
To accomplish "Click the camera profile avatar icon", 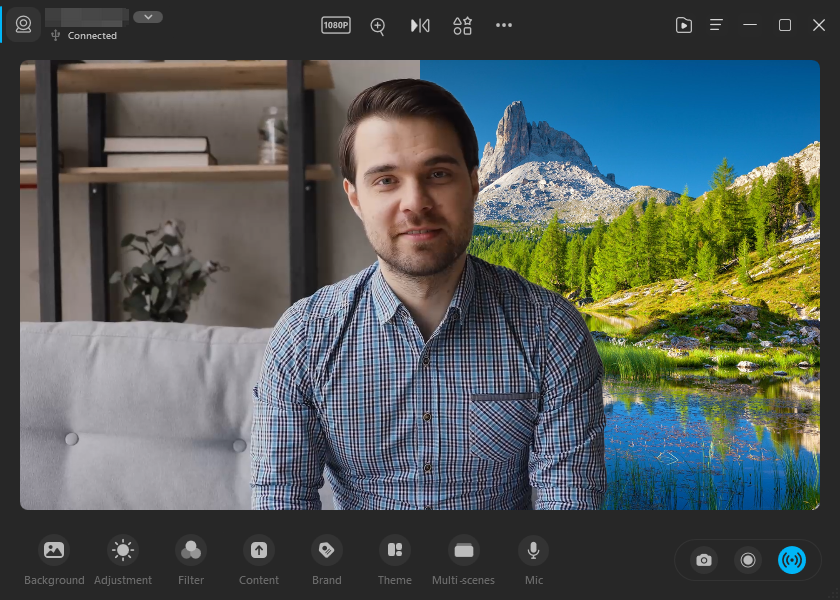I will 23,25.
